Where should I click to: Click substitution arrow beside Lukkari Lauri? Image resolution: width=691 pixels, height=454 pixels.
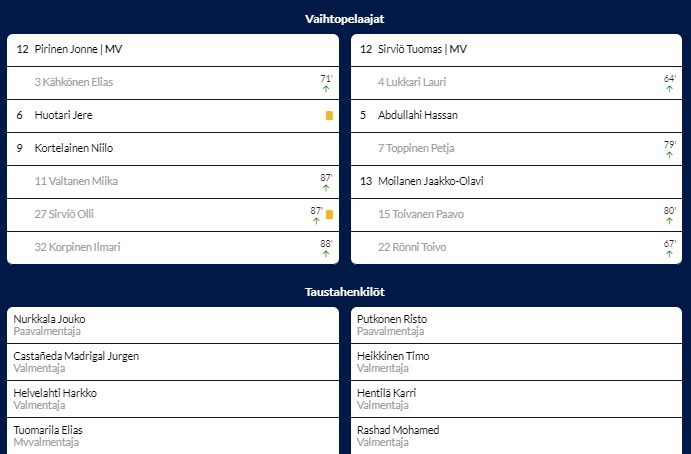click(x=669, y=89)
